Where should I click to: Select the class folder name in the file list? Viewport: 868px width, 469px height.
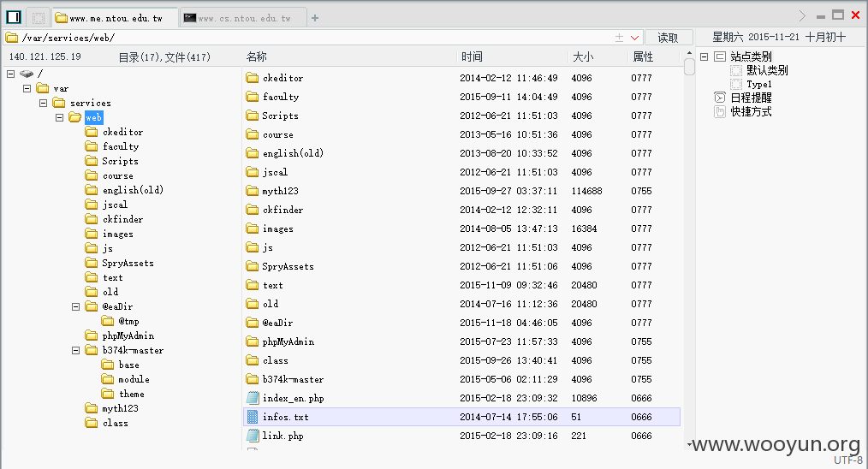pos(276,360)
